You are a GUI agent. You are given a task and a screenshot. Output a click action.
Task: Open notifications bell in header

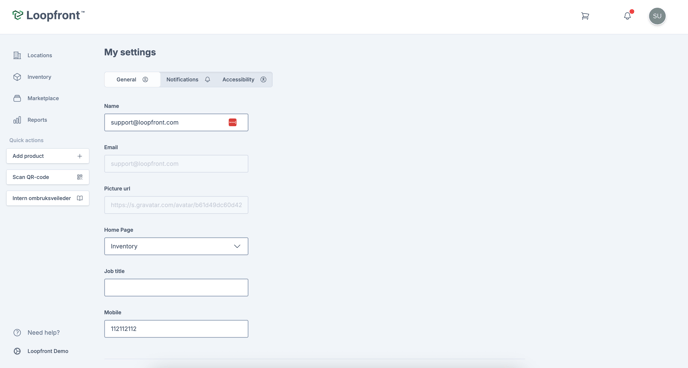point(627,16)
